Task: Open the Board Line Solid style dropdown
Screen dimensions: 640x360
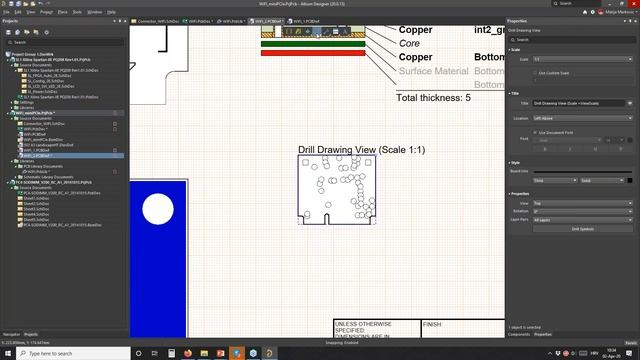Action: coord(602,180)
